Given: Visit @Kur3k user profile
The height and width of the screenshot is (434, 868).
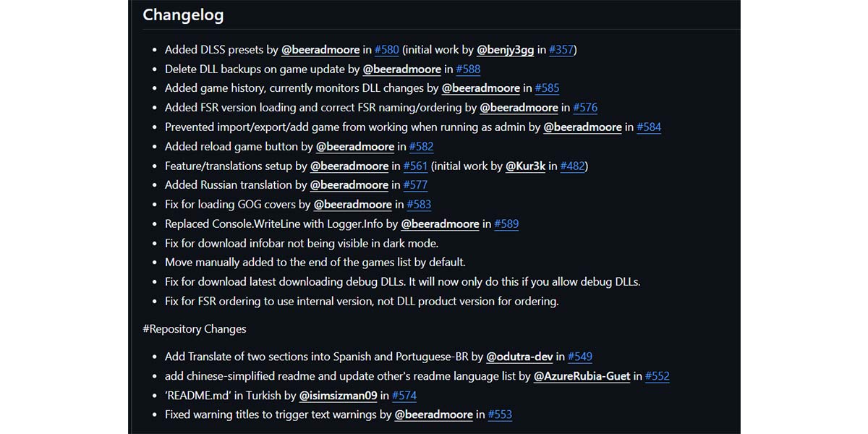Looking at the screenshot, I should [x=525, y=166].
